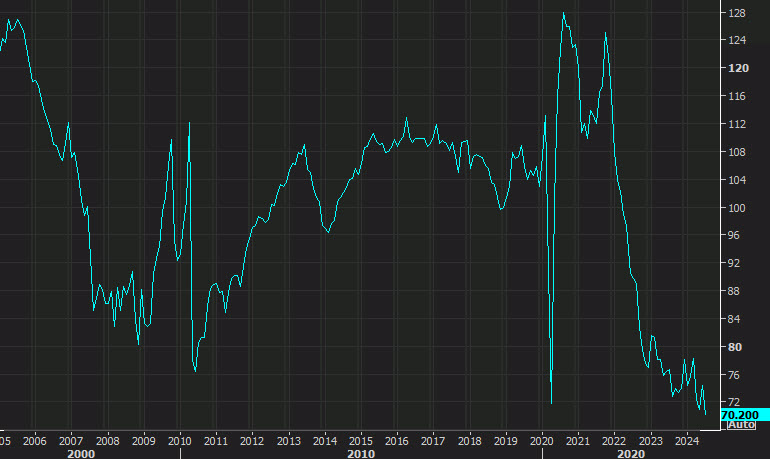Click the 2009 year label
Viewport: 770px width, 459px height.
click(x=143, y=441)
